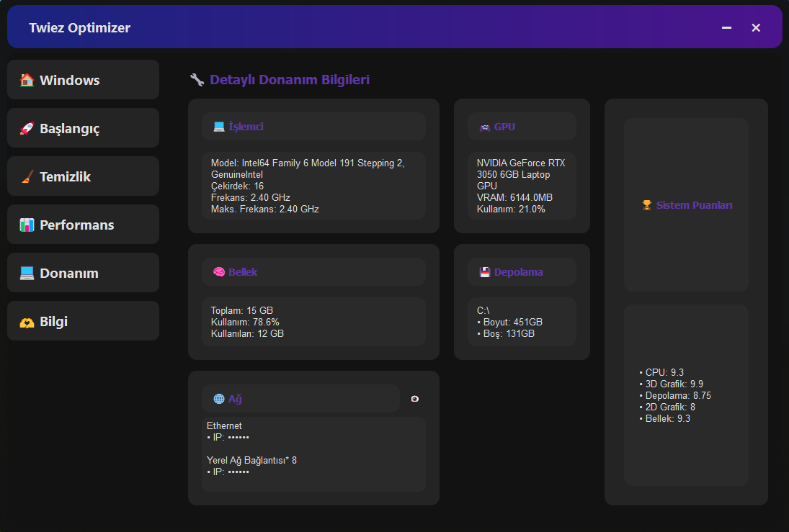
Task: Click the wrench icon next to Detaylı Donanım Bilgileri
Action: coord(197,79)
